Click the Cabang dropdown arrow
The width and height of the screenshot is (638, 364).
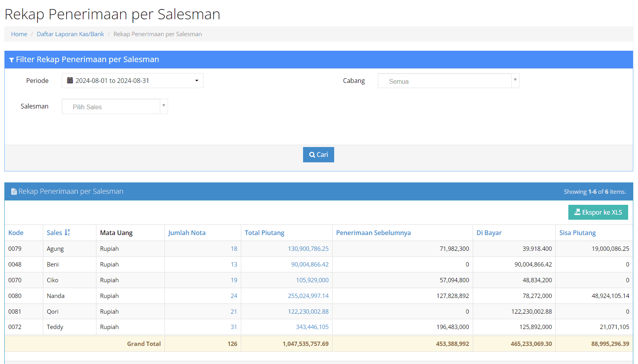[x=515, y=80]
